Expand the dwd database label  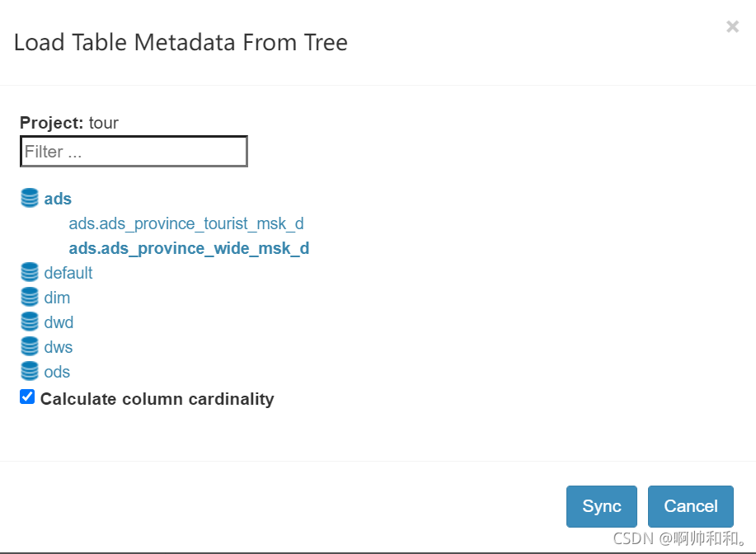click(59, 322)
